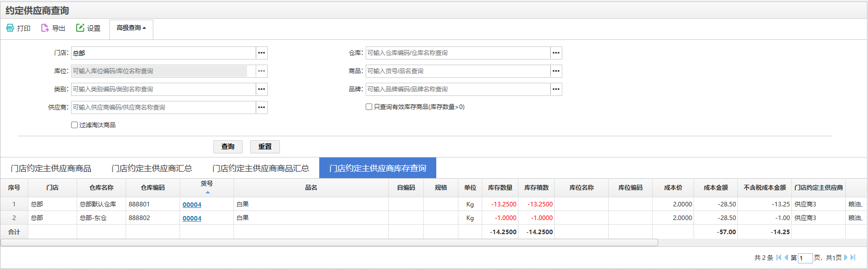Image resolution: width=868 pixels, height=270 pixels.
Task: Click 库存箱数 column header
Action: [536, 188]
